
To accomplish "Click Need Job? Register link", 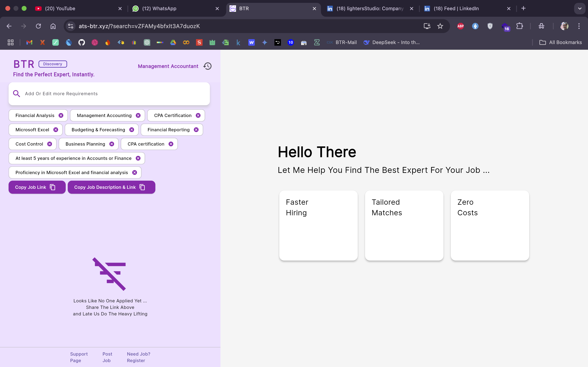I will tap(138, 357).
